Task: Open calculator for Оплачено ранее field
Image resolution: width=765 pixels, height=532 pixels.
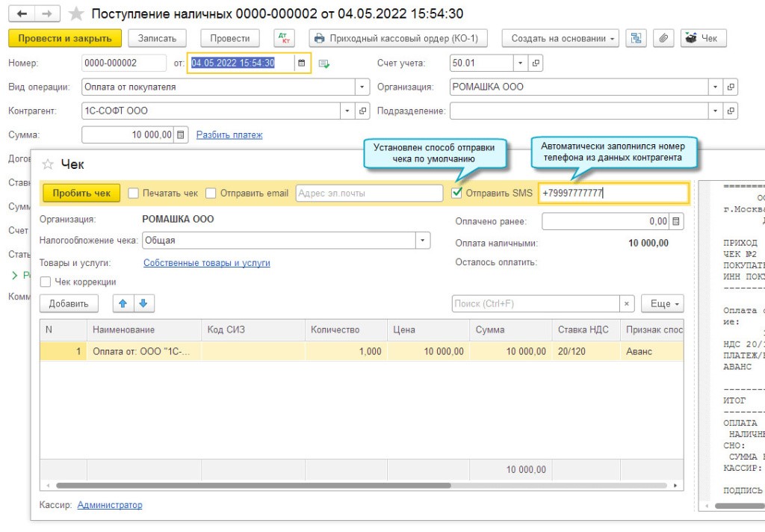Action: (x=675, y=222)
